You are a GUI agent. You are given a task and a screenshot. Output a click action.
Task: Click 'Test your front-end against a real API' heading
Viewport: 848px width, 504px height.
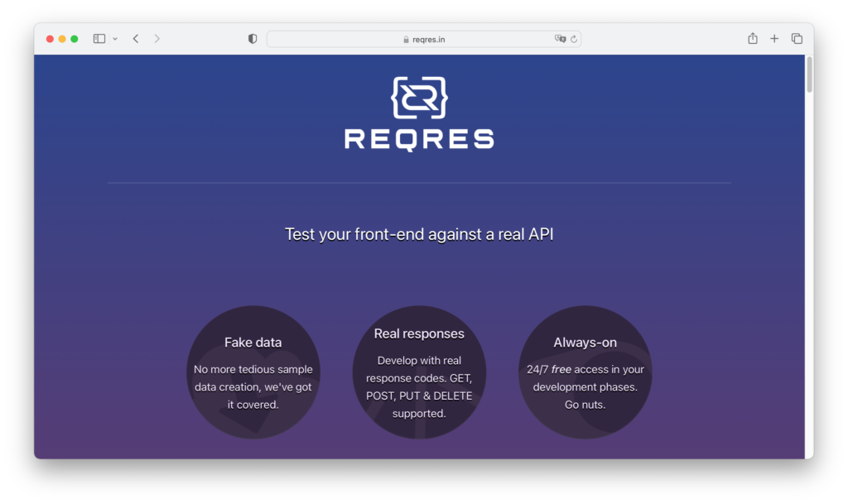click(x=419, y=234)
